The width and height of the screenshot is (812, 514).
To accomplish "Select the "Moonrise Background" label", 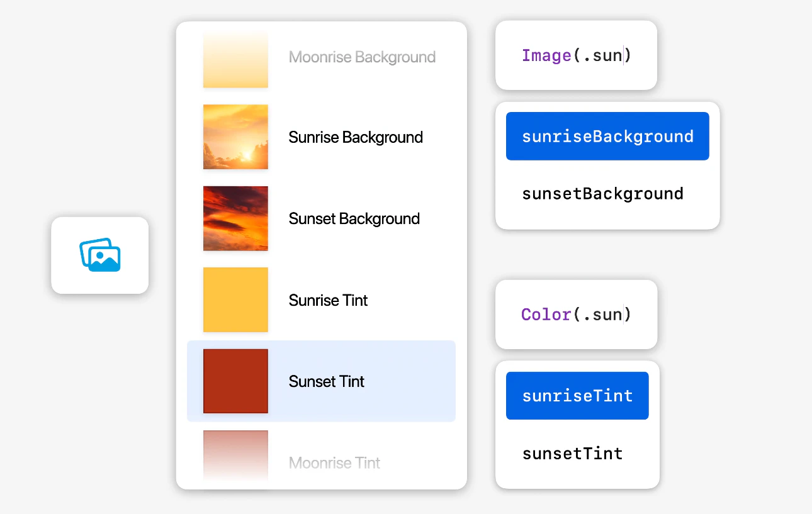I will [363, 57].
